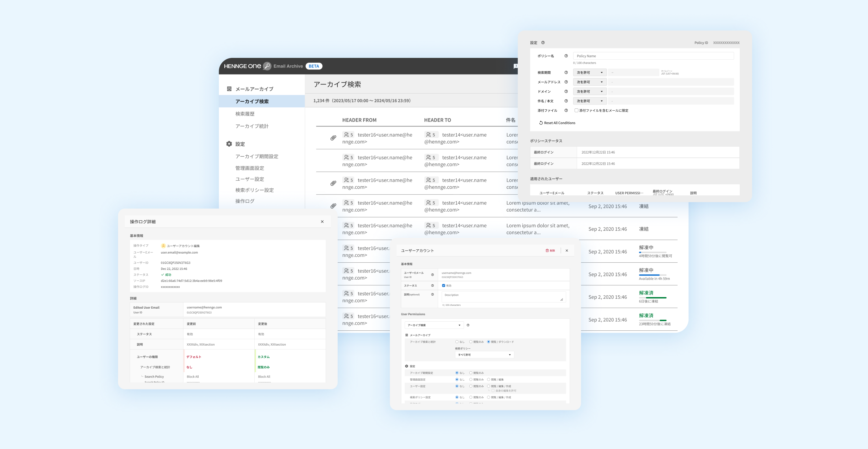
Task: Click the Policy Name input field
Action: [x=653, y=56]
